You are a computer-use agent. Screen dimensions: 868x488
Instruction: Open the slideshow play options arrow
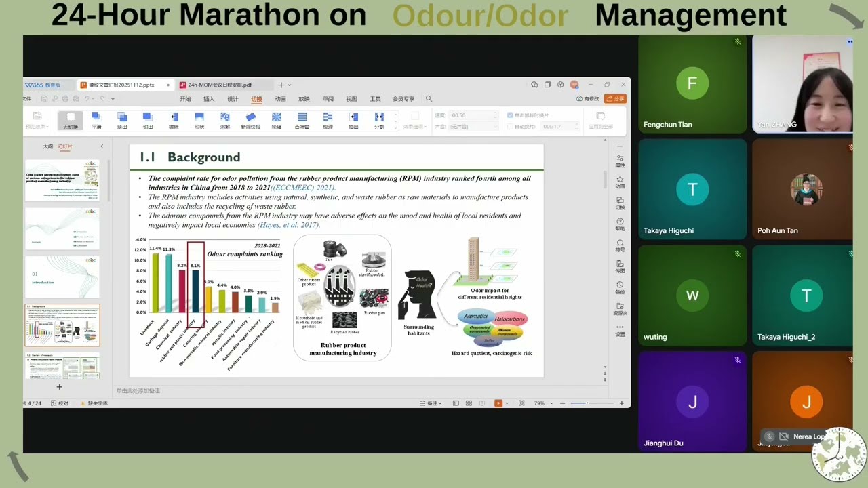point(507,403)
